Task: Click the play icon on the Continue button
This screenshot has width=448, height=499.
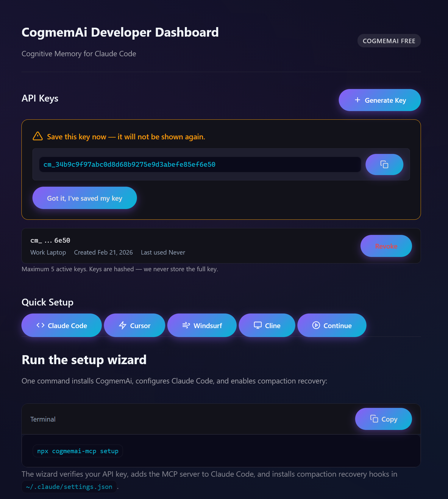Action: tap(316, 325)
